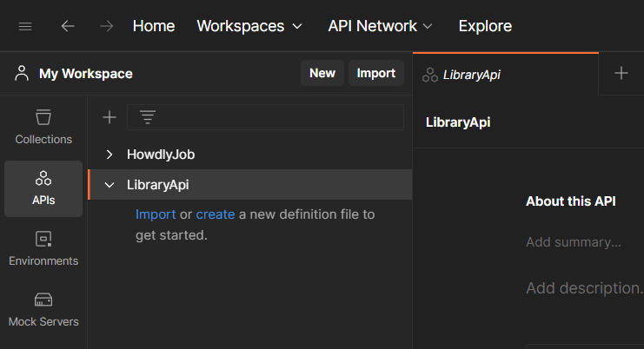Open the Collections sidebar section
Viewport: 644px width, 349px height.
(43, 127)
